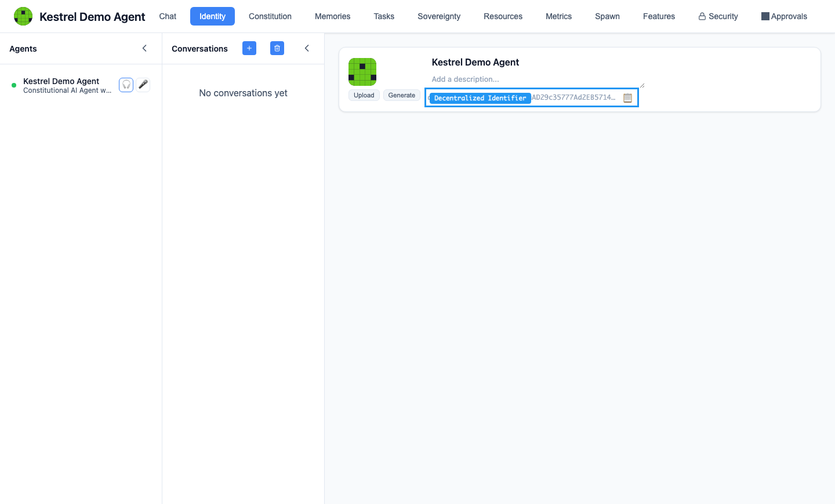Open the Sovereignty tab
Viewport: 835px width, 504px height.
(x=439, y=16)
